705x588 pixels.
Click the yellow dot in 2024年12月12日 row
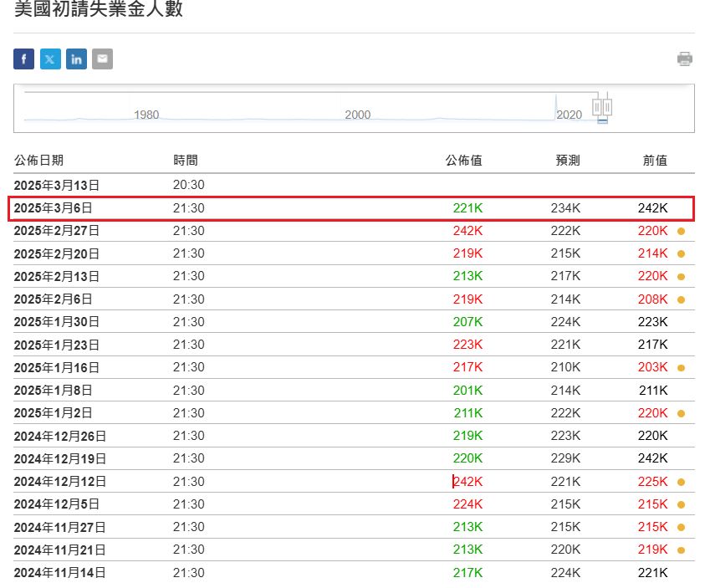(682, 482)
